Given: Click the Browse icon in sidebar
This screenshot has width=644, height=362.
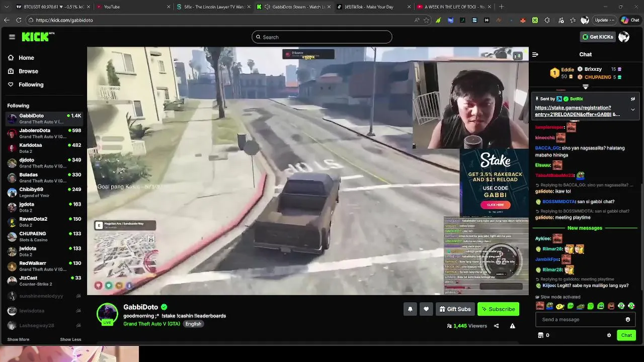Looking at the screenshot, I should click(11, 71).
